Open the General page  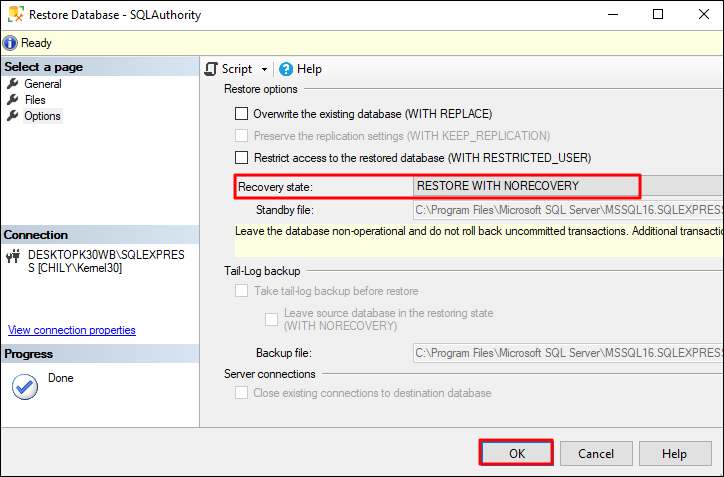coord(42,84)
